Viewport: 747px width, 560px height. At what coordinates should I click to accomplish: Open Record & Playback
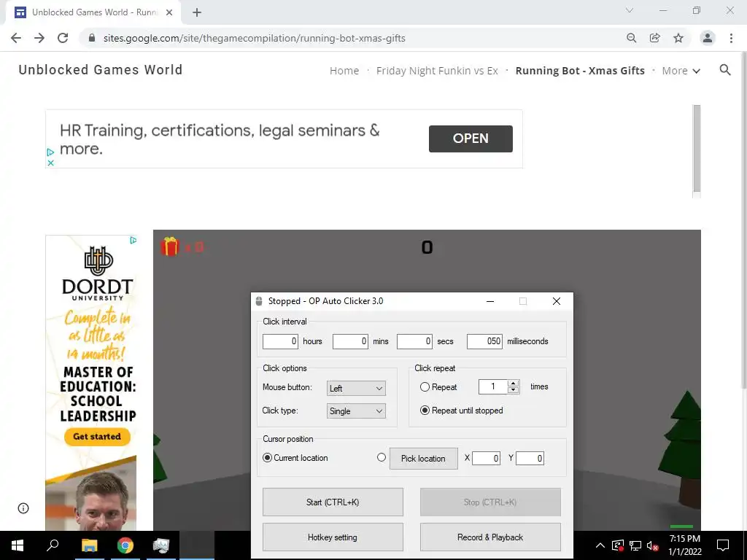click(x=490, y=537)
